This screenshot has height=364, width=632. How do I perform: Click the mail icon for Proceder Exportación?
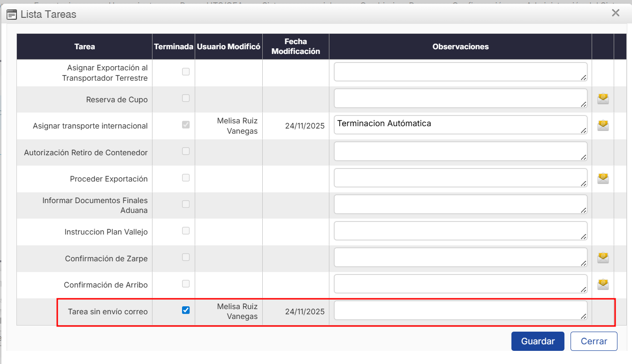pos(603,179)
